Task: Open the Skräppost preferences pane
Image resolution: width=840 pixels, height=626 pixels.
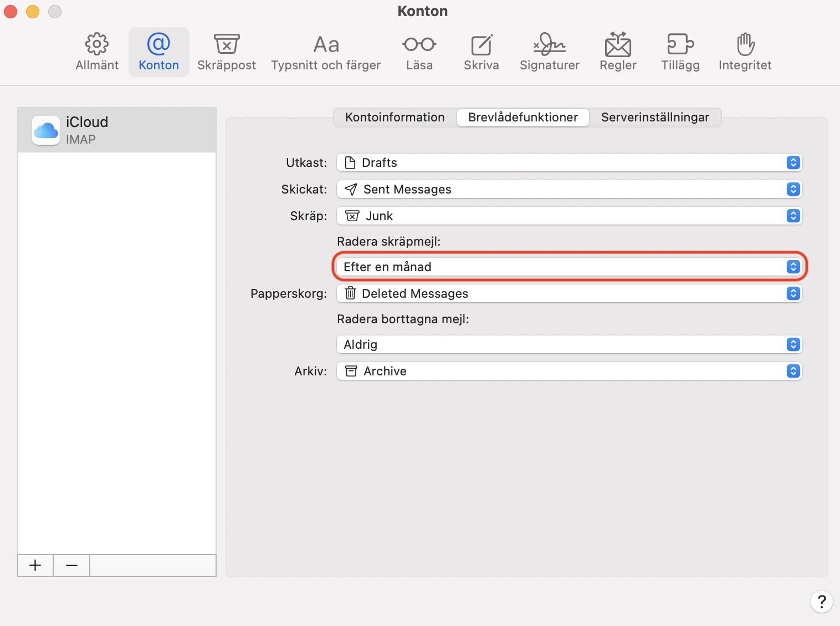Action: coord(227,52)
